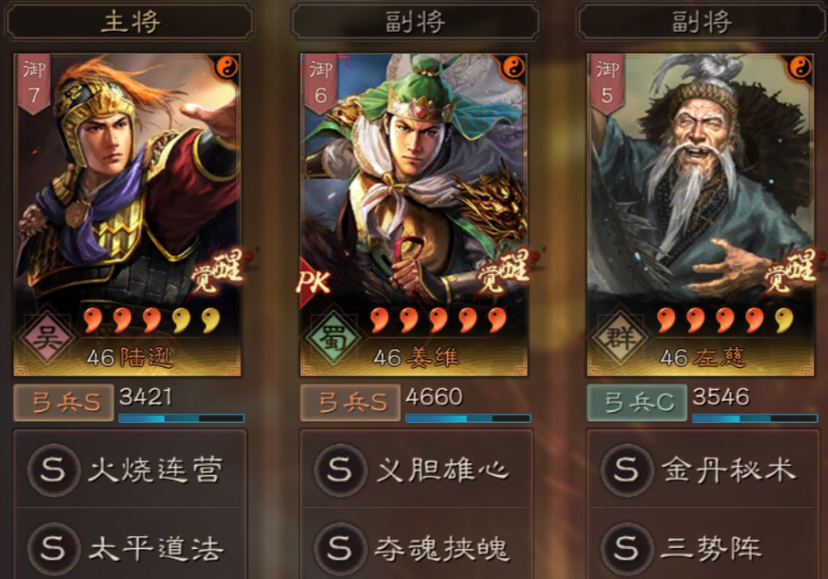Tap the 吴 faction diamond icon
The height and width of the screenshot is (579, 828).
46,337
